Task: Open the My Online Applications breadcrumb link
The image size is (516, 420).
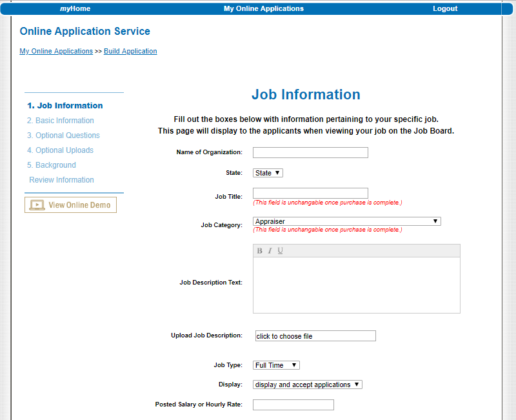Action: (56, 51)
